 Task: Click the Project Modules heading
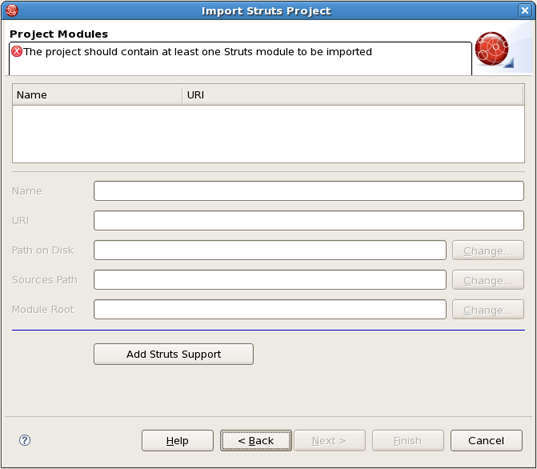click(59, 34)
